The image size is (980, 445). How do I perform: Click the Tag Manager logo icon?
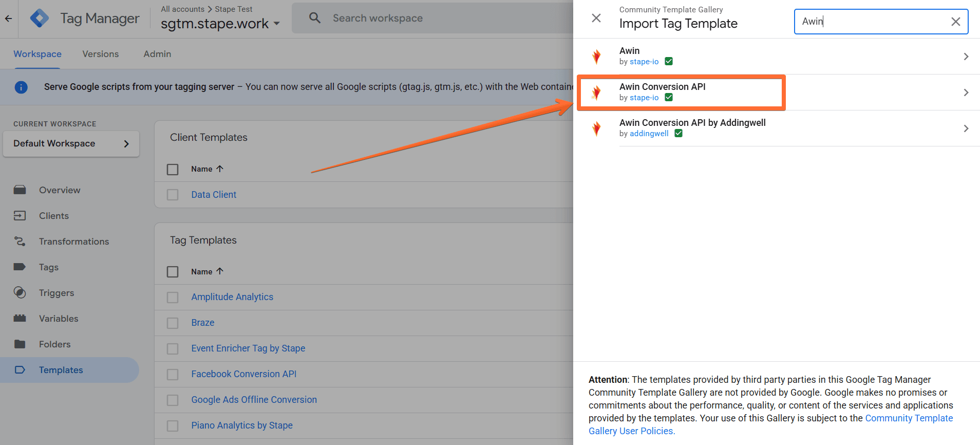pos(40,18)
